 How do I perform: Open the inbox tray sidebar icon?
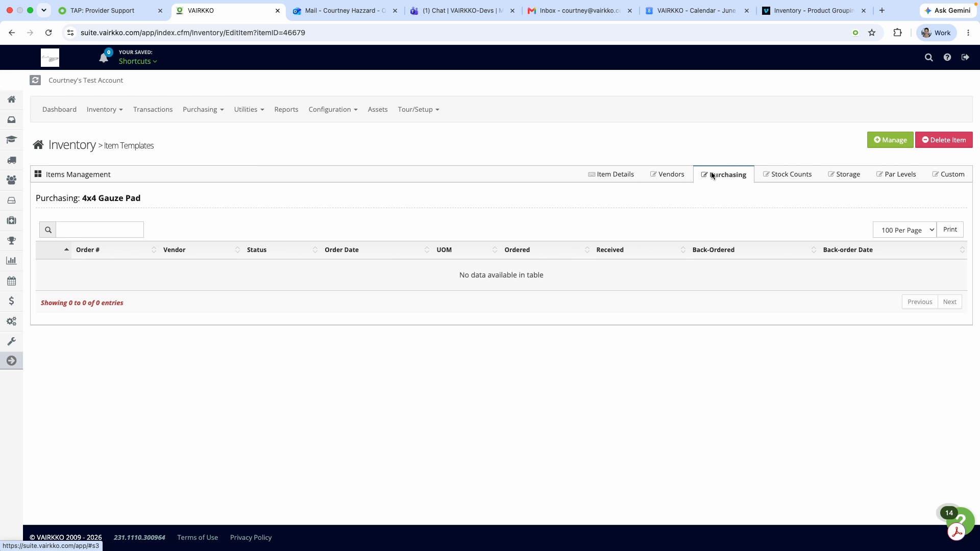coord(11,120)
